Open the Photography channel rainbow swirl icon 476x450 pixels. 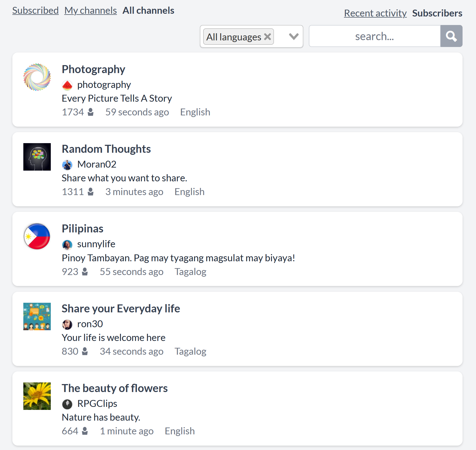click(37, 77)
